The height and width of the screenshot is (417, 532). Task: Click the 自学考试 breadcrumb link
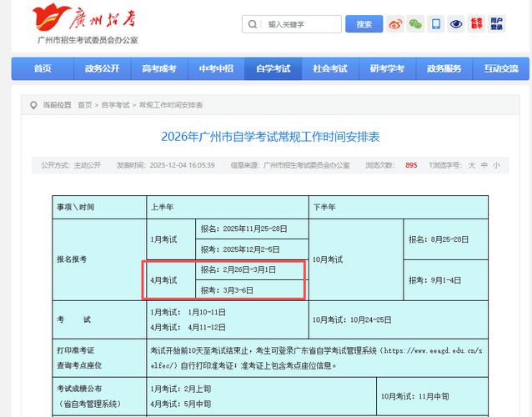click(x=115, y=105)
